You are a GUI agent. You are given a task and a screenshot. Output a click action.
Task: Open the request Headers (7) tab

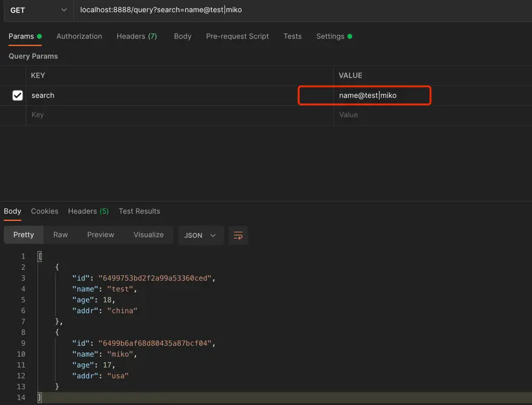[136, 36]
